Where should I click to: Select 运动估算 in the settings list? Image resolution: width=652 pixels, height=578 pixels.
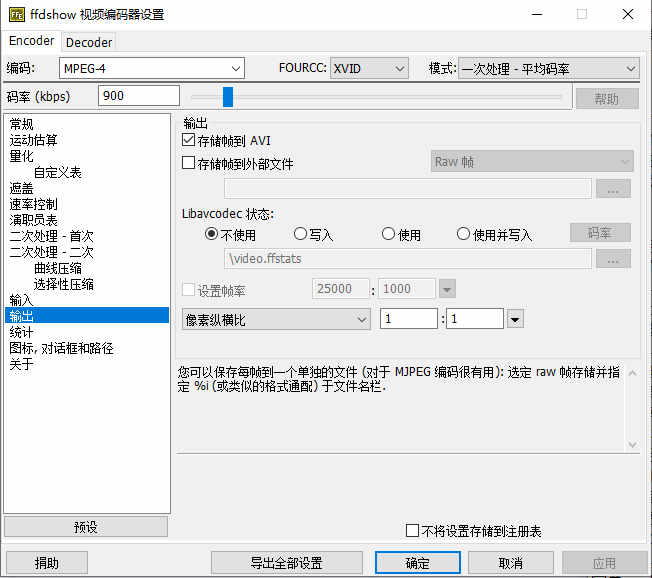pos(33,140)
